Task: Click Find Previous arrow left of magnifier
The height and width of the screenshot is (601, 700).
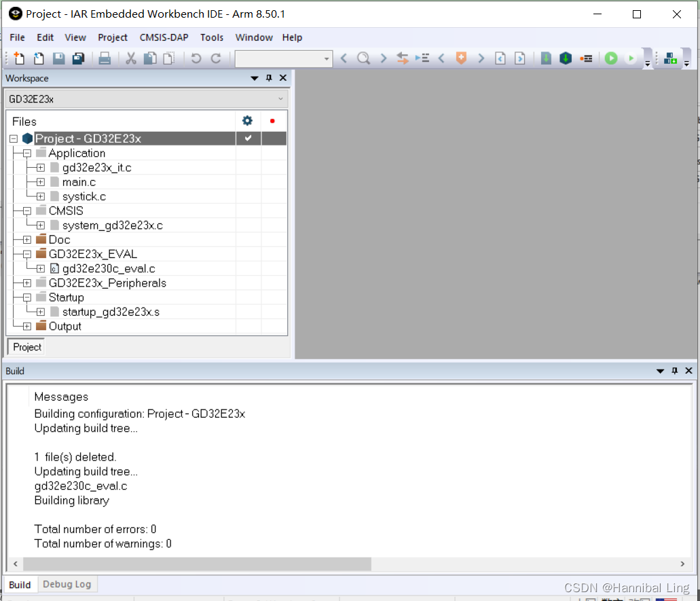Action: click(344, 58)
